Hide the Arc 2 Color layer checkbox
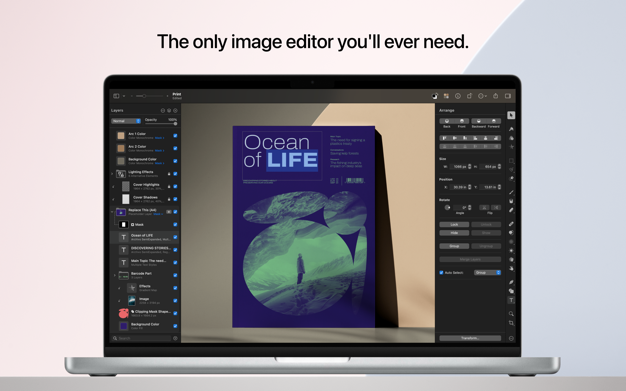Screen dimensions: 626x391 pyautogui.click(x=175, y=149)
